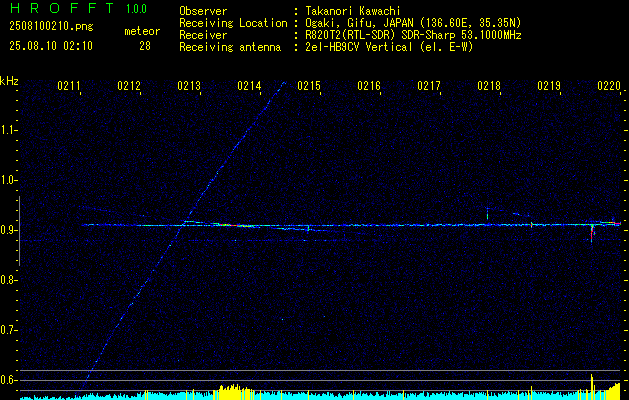629x400 pixels.
Task: Click the 0211 time marker
Action: pyautogui.click(x=69, y=85)
